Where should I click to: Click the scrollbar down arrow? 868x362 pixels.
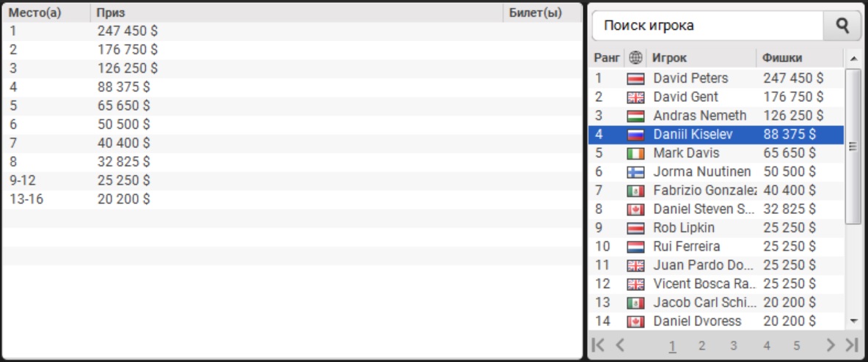853,320
